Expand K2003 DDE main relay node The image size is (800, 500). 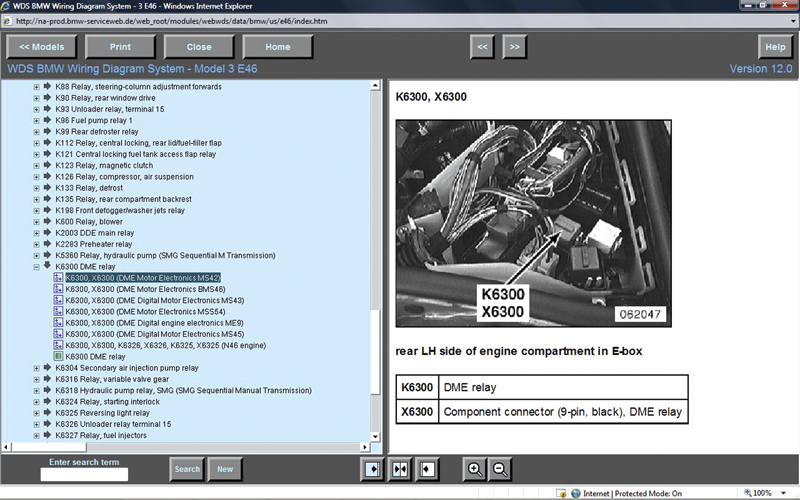[36, 233]
